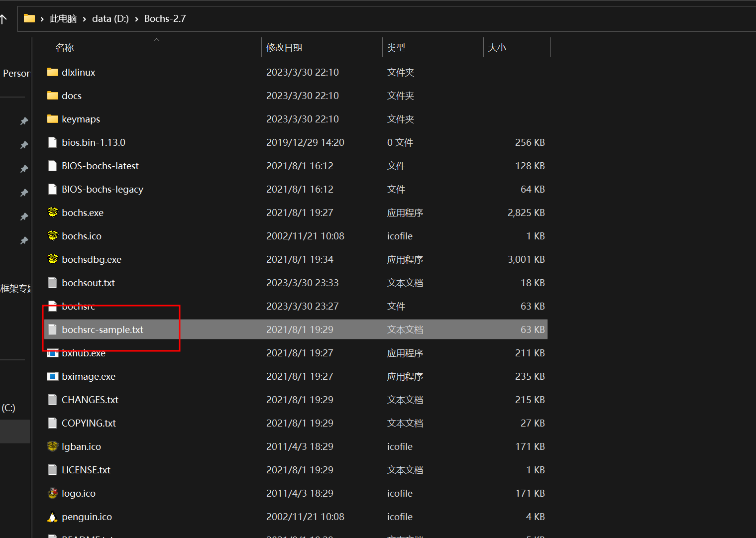Viewport: 756px width, 538px height.
Task: Open Person item in navigation pane
Action: click(16, 73)
